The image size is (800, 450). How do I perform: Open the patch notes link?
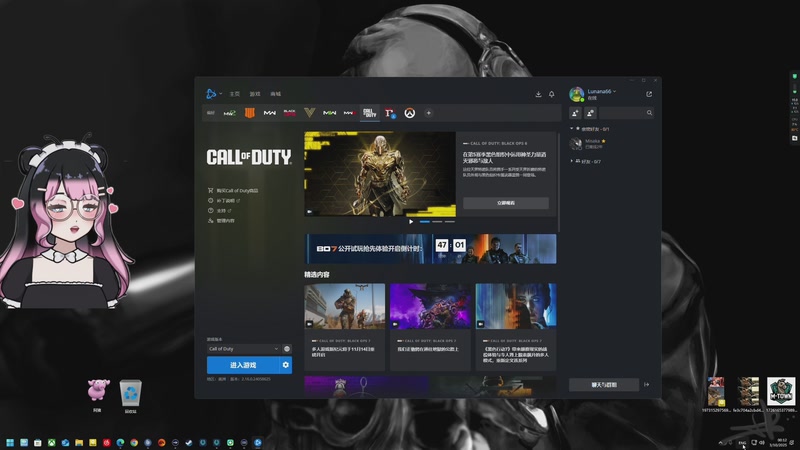pyautogui.click(x=224, y=201)
